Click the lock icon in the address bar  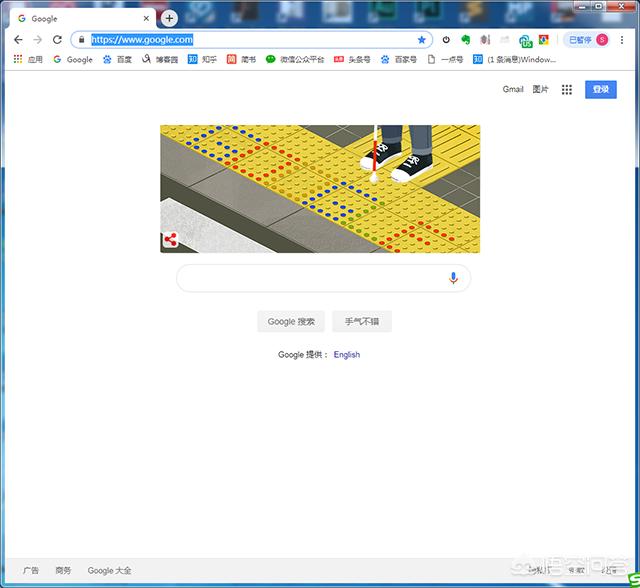[x=81, y=40]
